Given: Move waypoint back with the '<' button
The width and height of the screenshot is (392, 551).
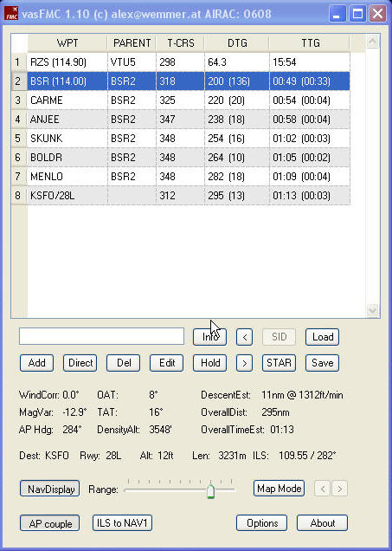Looking at the screenshot, I should pyautogui.click(x=245, y=337).
